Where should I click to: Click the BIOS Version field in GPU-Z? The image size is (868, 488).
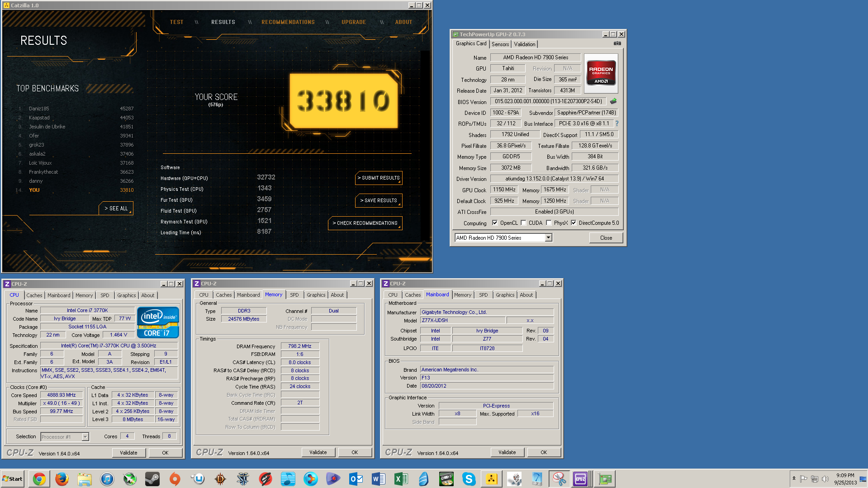pyautogui.click(x=549, y=102)
